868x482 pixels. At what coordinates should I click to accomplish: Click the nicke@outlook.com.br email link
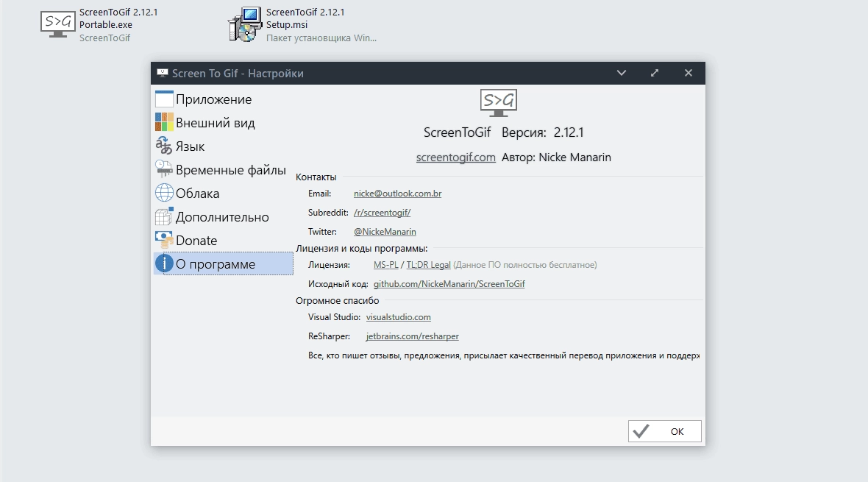point(397,194)
